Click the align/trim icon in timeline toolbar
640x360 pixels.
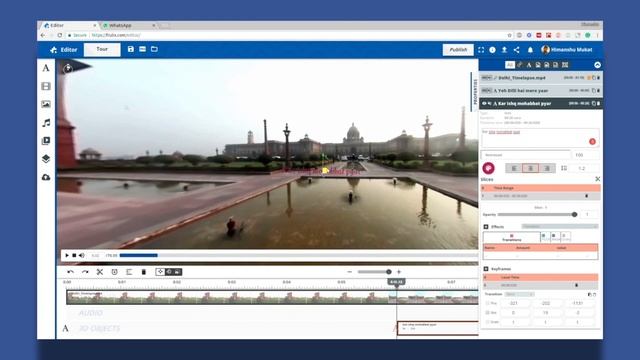[x=129, y=272]
